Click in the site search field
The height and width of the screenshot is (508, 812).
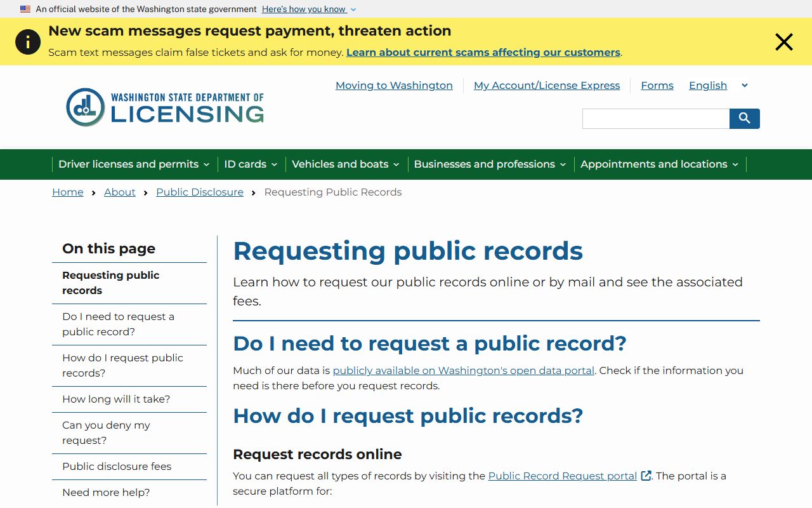click(656, 119)
